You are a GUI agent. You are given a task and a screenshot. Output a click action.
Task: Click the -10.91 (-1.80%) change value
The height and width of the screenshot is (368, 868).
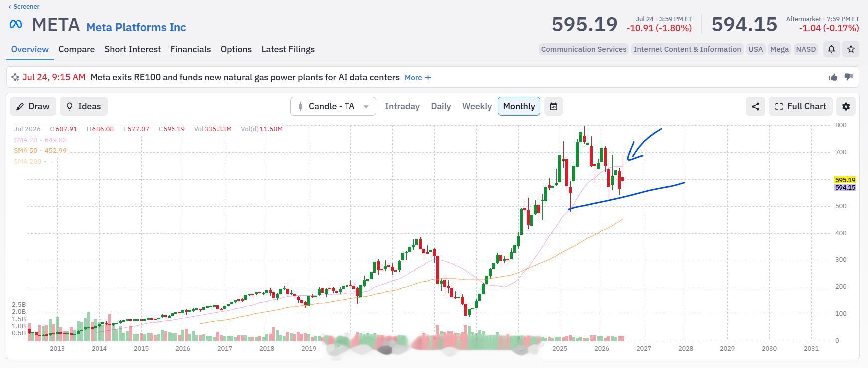[659, 28]
